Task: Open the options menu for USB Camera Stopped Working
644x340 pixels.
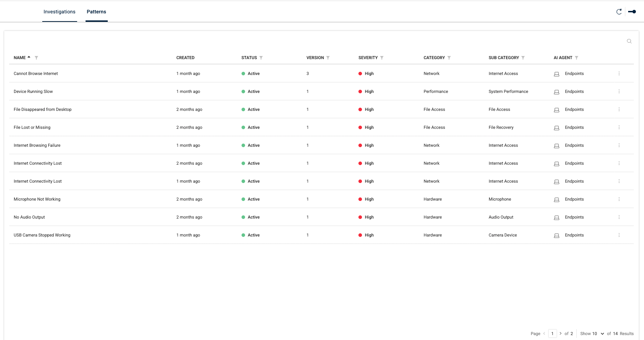Action: 619,235
